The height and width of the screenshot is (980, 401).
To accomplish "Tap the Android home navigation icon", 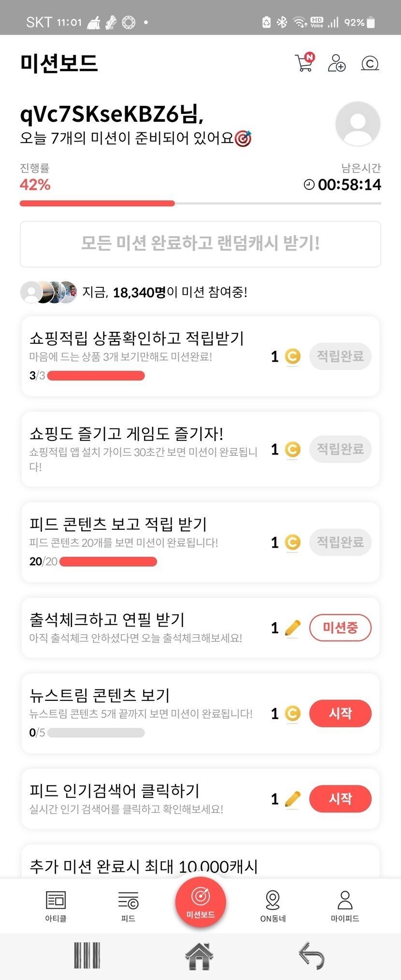I will pyautogui.click(x=199, y=955).
